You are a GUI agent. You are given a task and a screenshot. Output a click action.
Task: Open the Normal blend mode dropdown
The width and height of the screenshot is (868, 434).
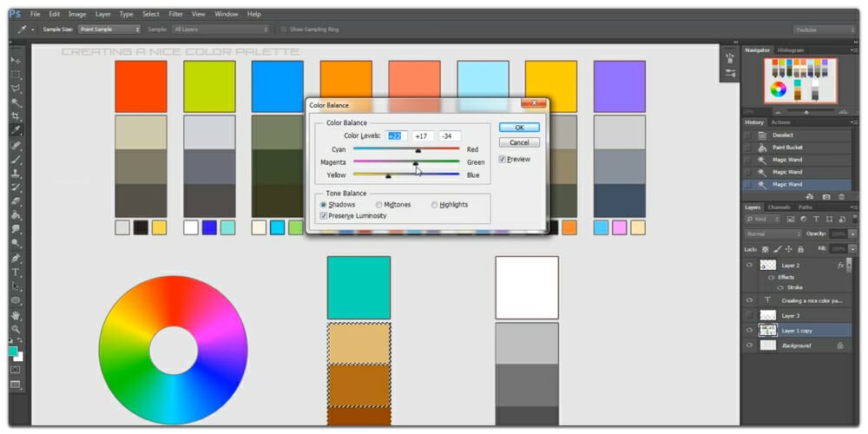773,234
